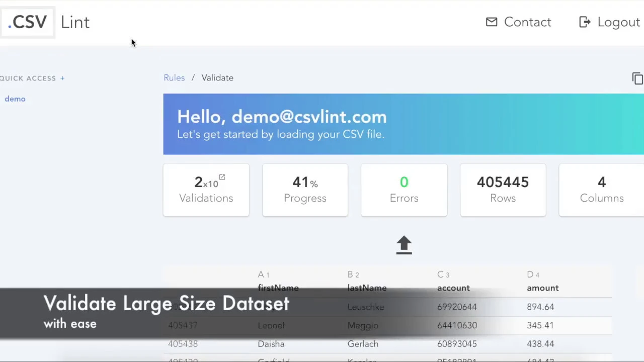Click amount value 345.41

540,325
